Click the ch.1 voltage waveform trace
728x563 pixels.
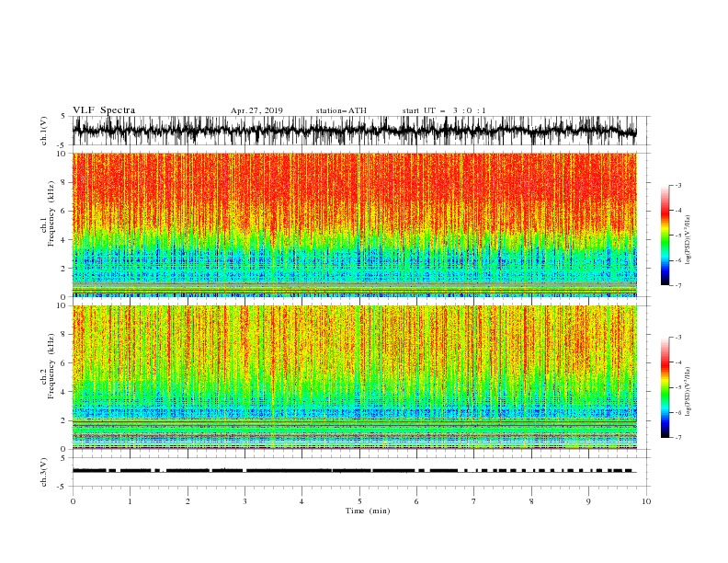pyautogui.click(x=354, y=131)
